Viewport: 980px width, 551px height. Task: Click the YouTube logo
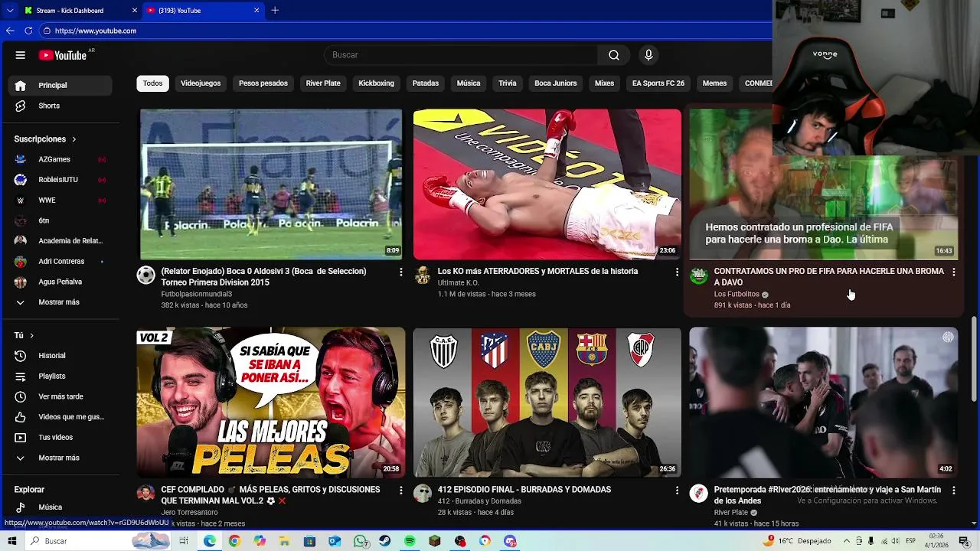tap(62, 55)
